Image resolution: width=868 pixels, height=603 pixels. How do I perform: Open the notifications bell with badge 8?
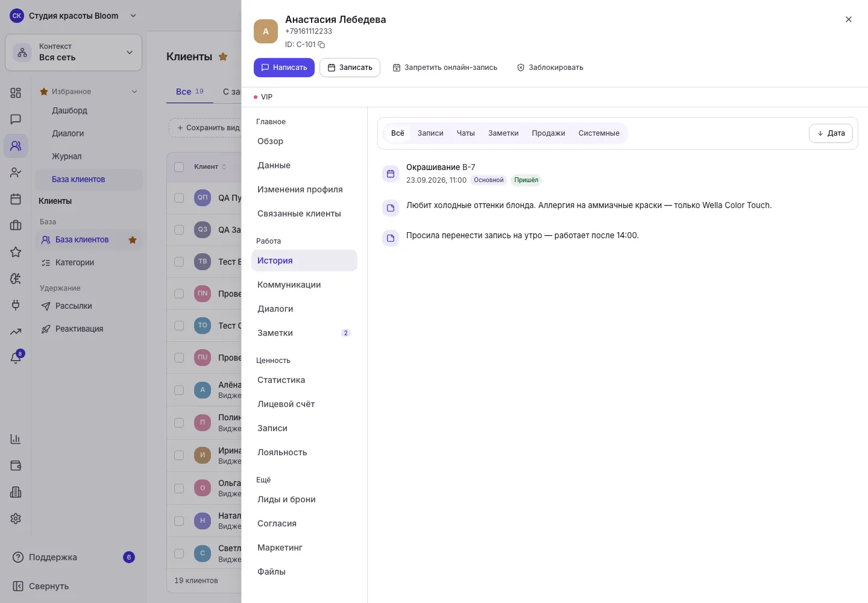click(x=16, y=358)
